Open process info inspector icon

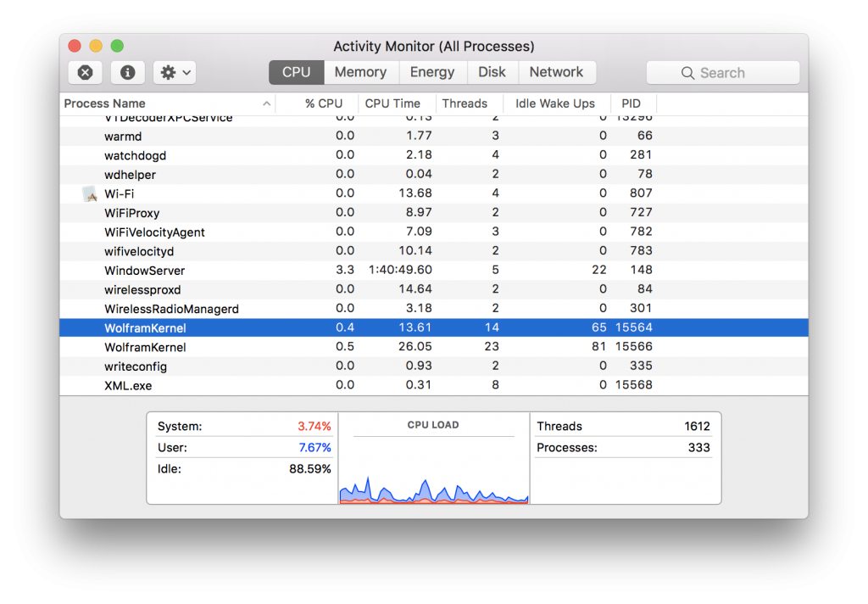pyautogui.click(x=127, y=73)
